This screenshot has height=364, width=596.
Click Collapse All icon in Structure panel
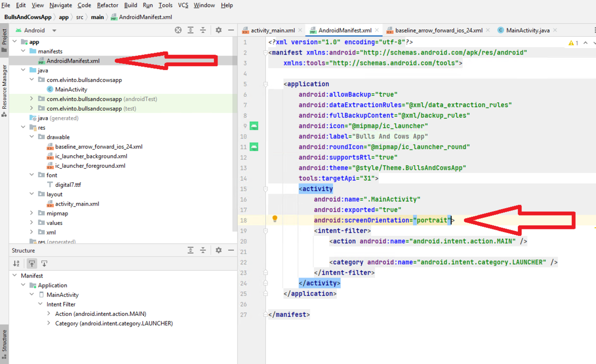[x=203, y=251]
